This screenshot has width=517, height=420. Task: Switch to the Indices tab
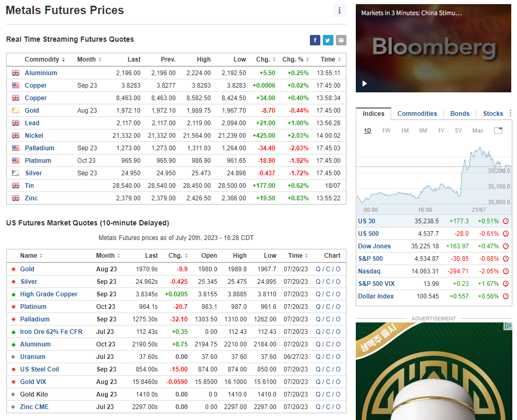374,114
